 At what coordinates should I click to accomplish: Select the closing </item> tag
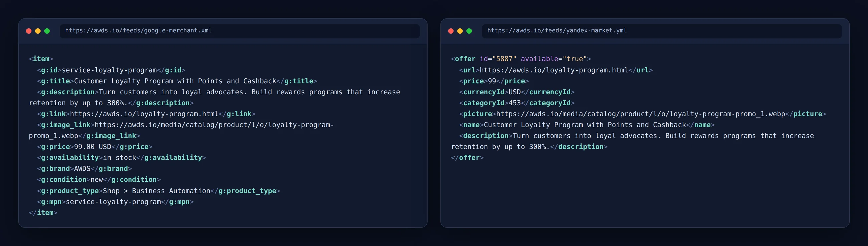(x=43, y=213)
